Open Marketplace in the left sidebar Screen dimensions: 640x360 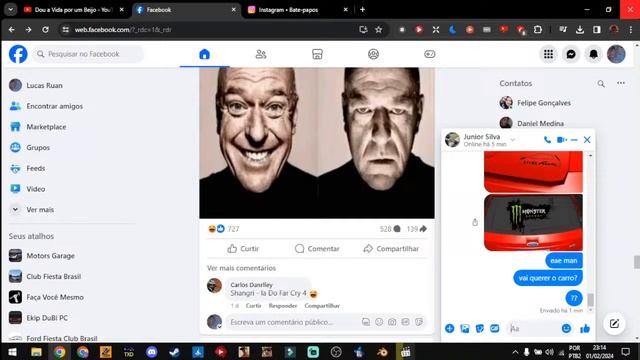38,127
